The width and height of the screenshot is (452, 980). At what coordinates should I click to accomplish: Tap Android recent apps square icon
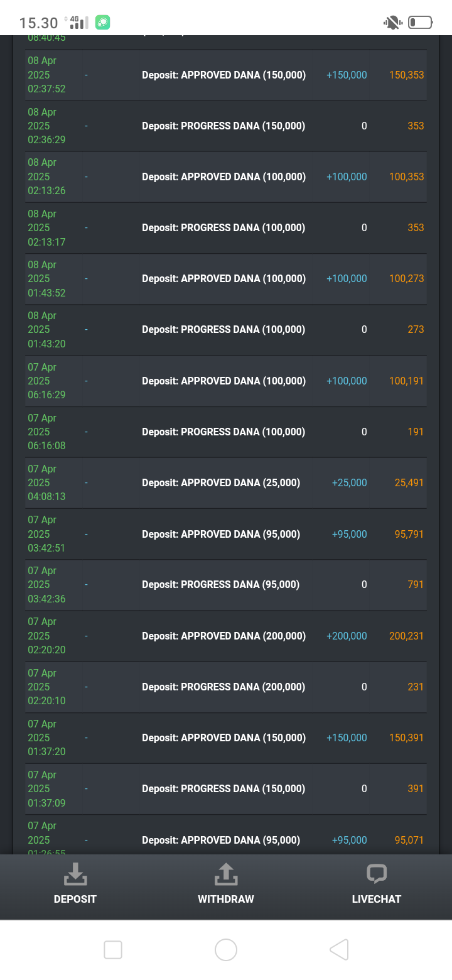[x=113, y=950]
